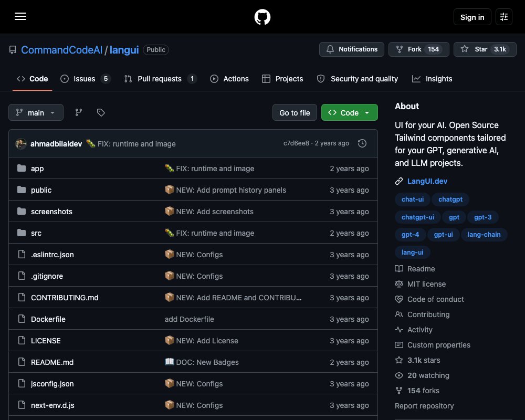Open the app folder
This screenshot has height=420, width=525.
click(x=37, y=169)
